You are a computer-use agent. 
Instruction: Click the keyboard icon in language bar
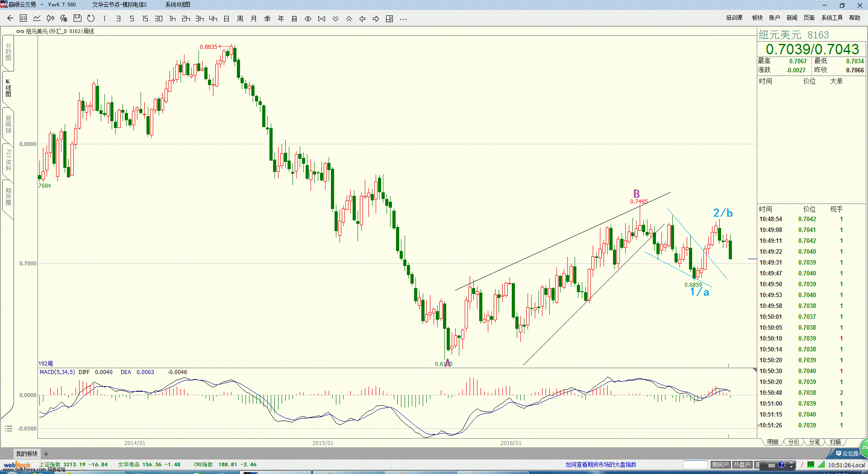coord(772,465)
